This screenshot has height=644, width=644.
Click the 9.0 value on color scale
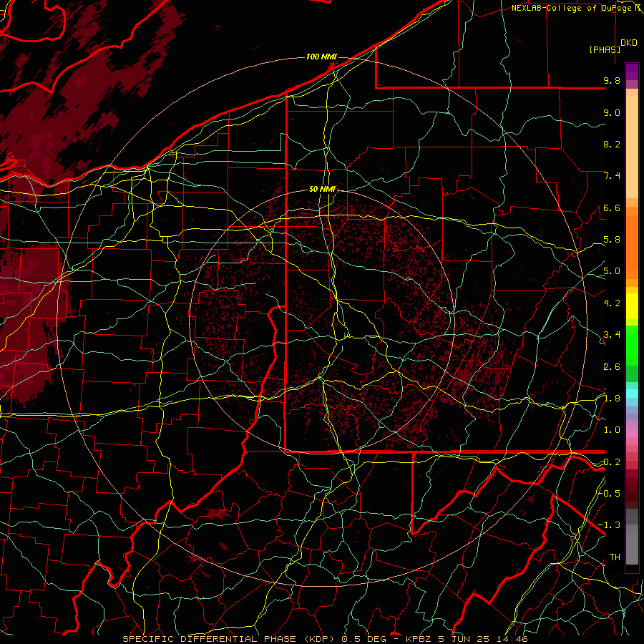(612, 113)
